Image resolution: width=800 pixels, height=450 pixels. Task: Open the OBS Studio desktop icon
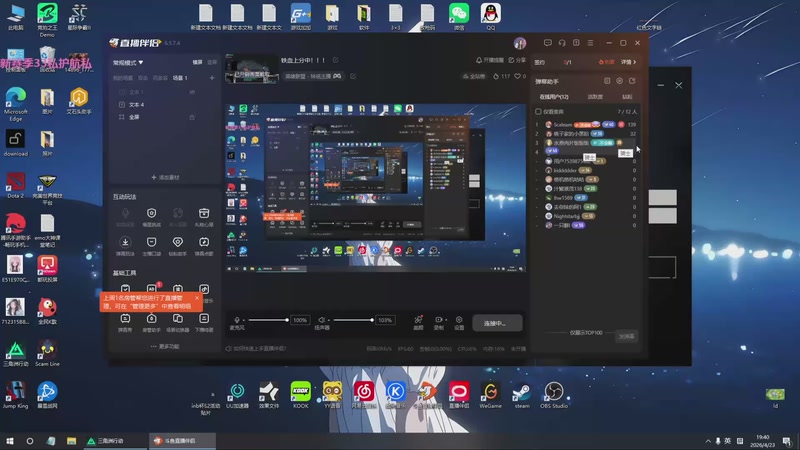[554, 395]
